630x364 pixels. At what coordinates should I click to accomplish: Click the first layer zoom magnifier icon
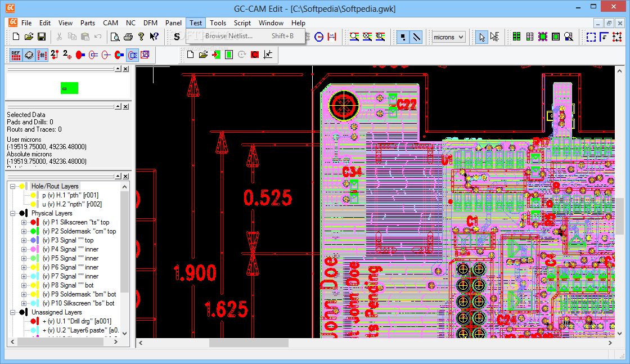pyautogui.click(x=354, y=37)
